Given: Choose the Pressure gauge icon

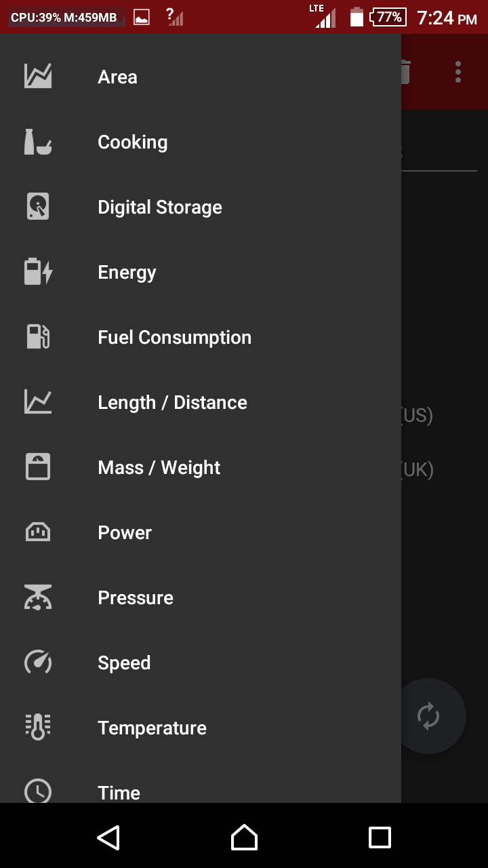Looking at the screenshot, I should (x=38, y=597).
